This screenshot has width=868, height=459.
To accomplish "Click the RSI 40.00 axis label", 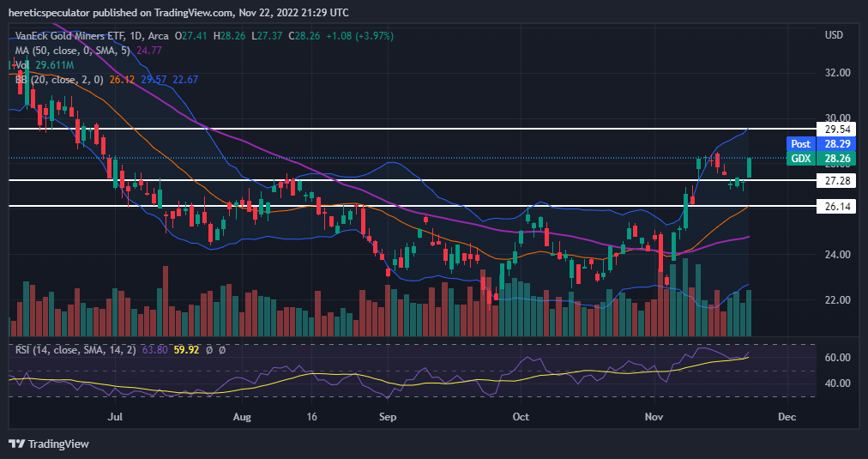I will [x=838, y=384].
